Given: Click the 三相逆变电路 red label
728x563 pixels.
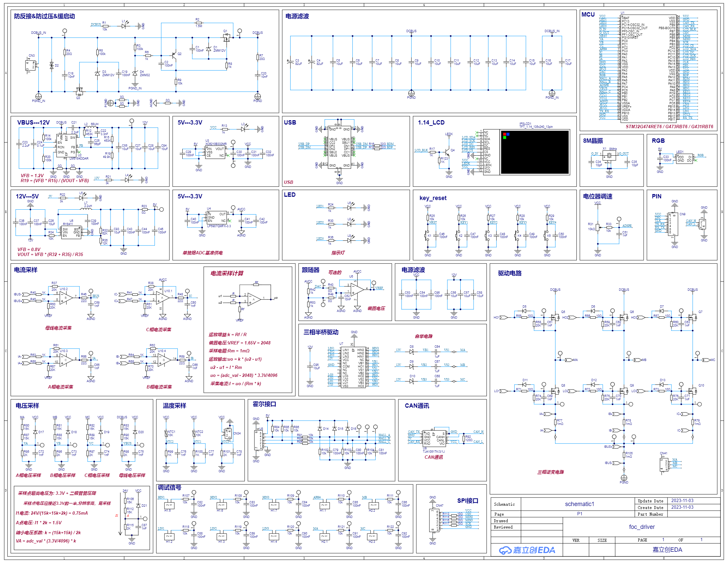Looking at the screenshot, I should click(x=550, y=472).
